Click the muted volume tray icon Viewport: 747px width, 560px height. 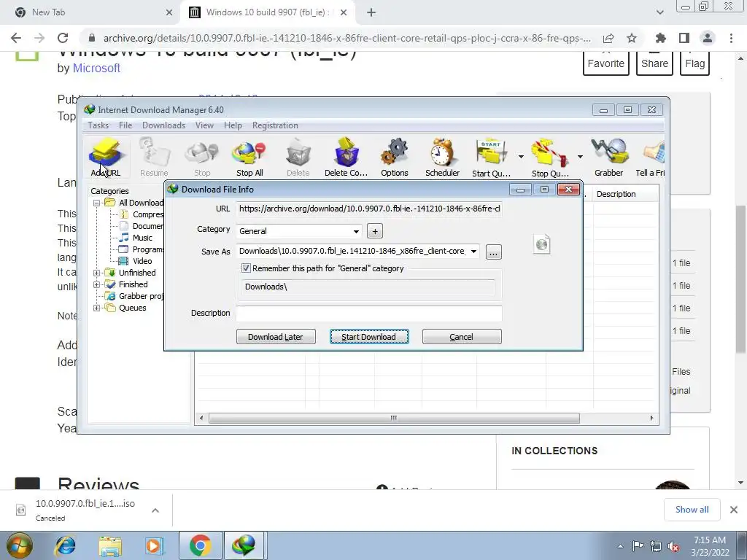pos(673,546)
